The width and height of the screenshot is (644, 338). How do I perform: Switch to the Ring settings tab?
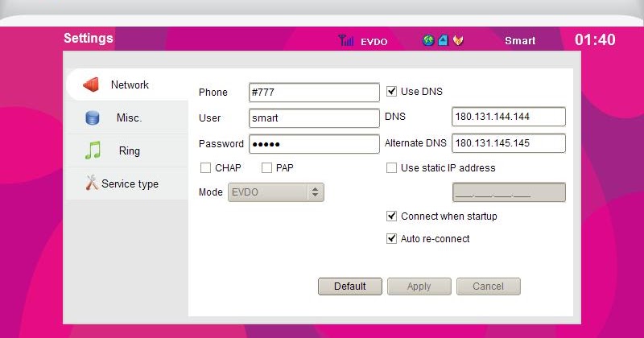click(127, 150)
